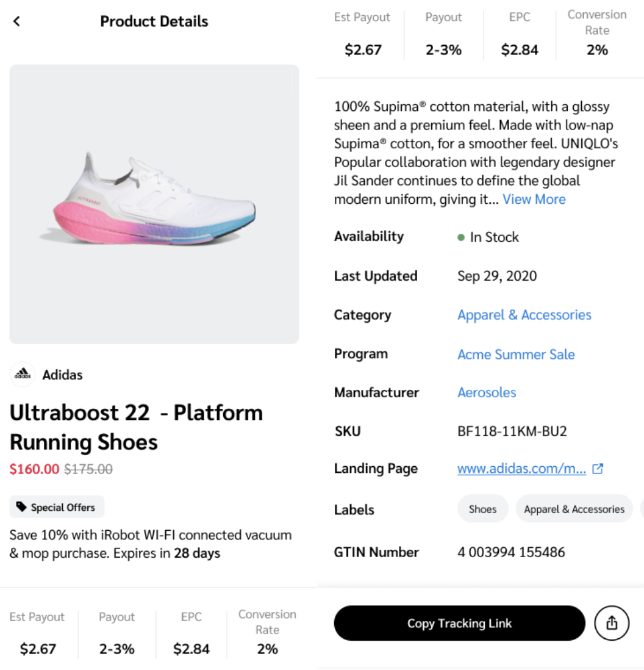Viewport: 644px width, 670px height.
Task: Click the GTIN number value
Action: point(511,552)
